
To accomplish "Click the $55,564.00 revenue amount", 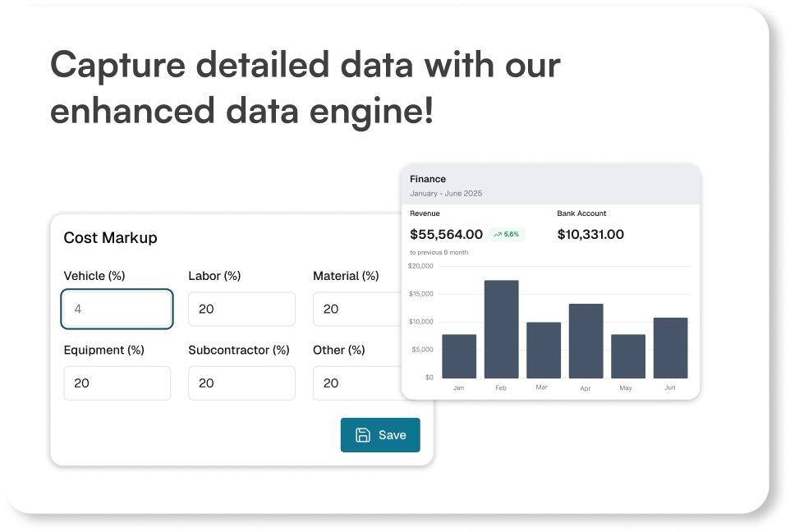I will pyautogui.click(x=446, y=235).
